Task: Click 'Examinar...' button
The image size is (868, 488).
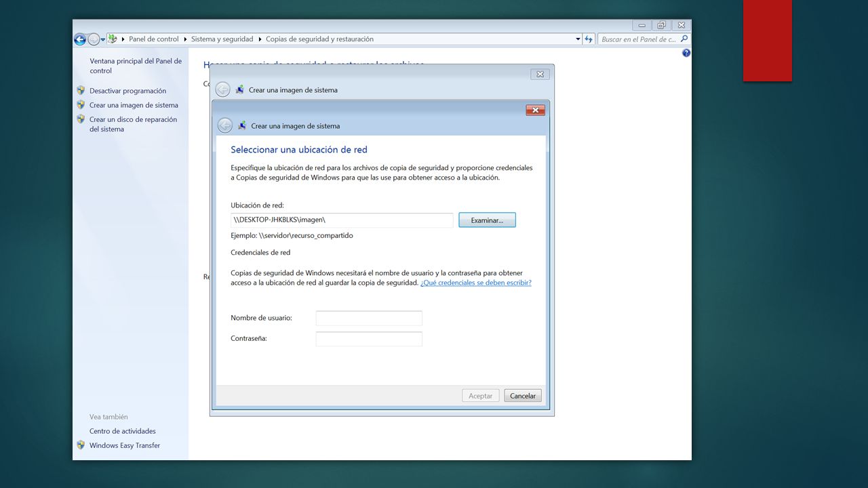Action: (x=487, y=220)
